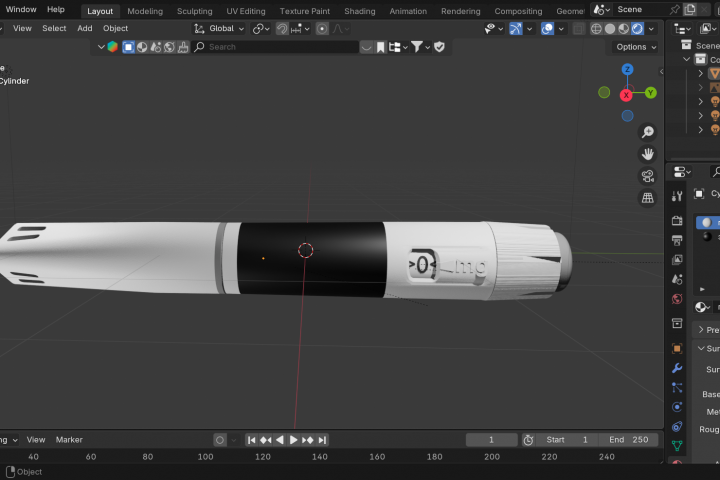Viewport: 720px width, 480px height.
Task: Click the New Scene copy icon
Action: point(690,9)
